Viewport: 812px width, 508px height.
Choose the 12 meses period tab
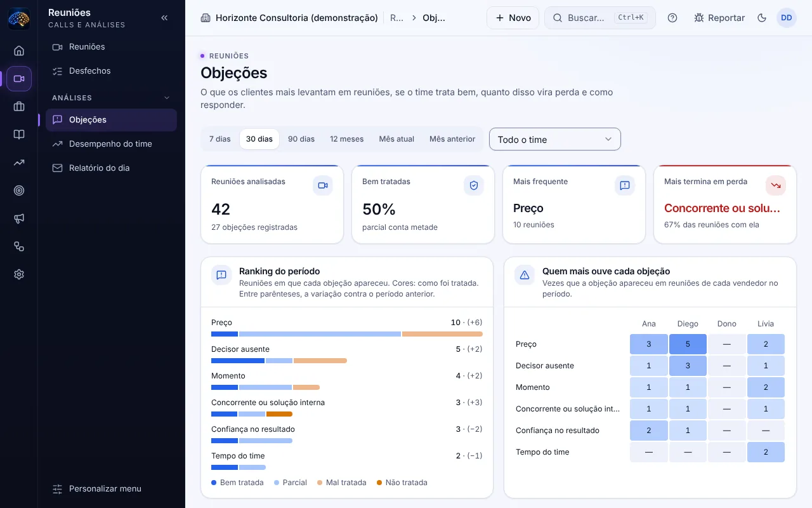coord(347,139)
